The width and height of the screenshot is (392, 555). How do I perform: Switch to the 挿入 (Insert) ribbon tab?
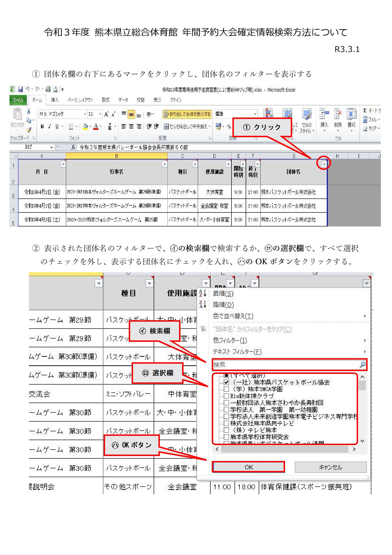(x=55, y=100)
